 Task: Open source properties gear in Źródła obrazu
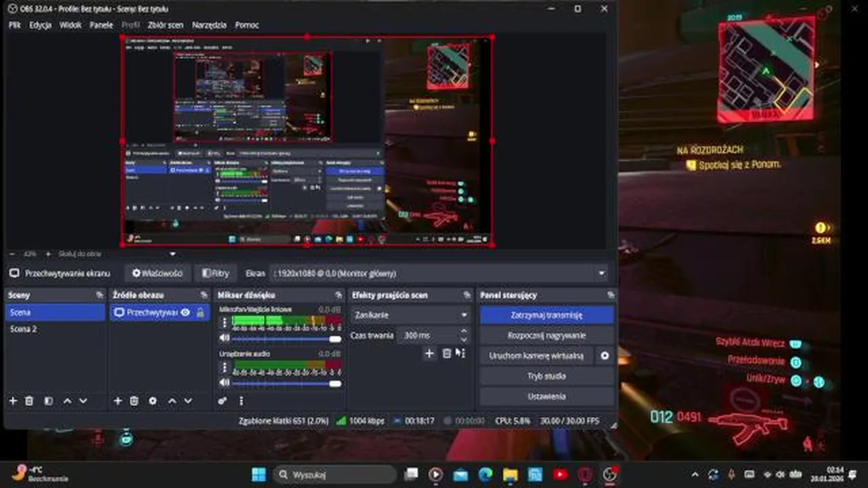(153, 401)
